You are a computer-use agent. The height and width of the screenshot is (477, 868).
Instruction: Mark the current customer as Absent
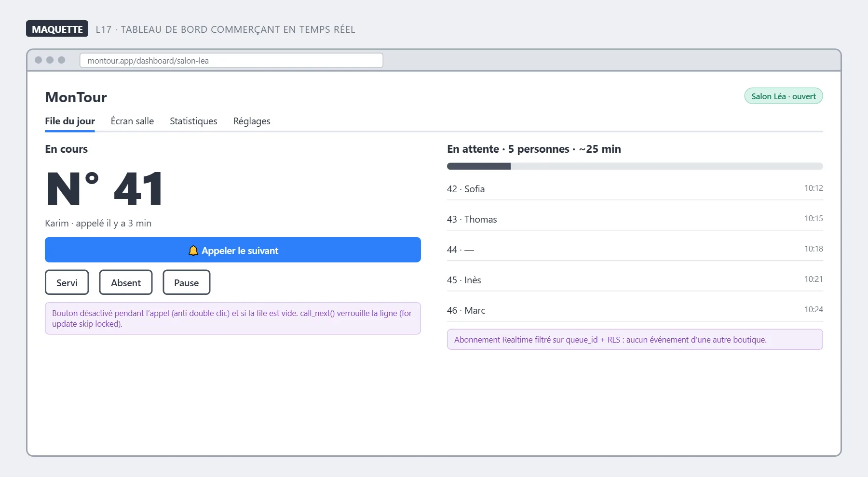click(x=126, y=282)
